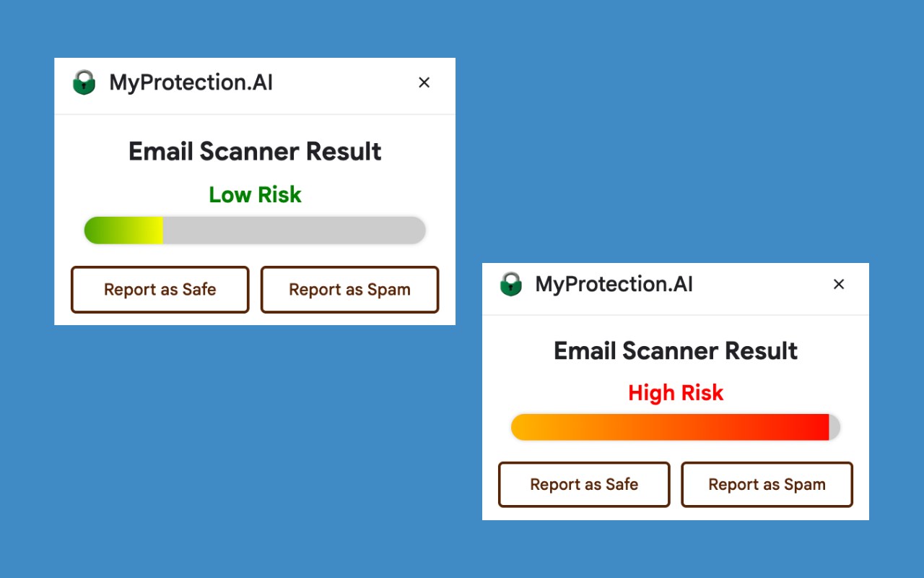Dismiss the High Risk scanner popup
924x578 pixels.
tap(838, 284)
